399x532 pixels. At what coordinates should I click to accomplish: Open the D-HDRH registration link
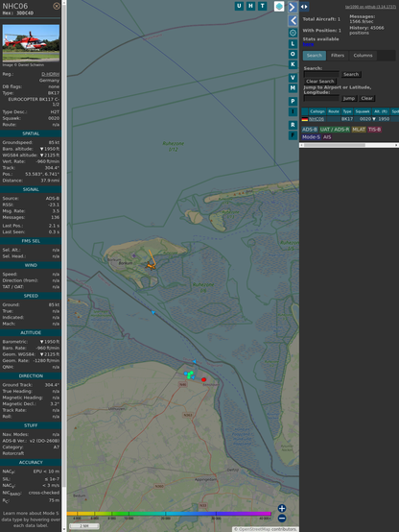click(x=50, y=74)
